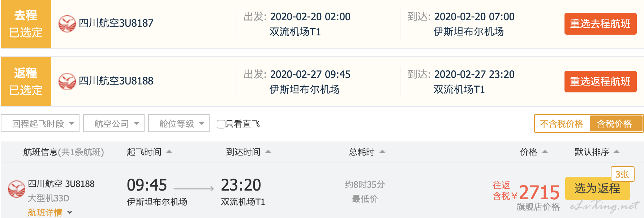The width and height of the screenshot is (644, 218).
Task: Sort by default order arrow
Action: point(617,152)
